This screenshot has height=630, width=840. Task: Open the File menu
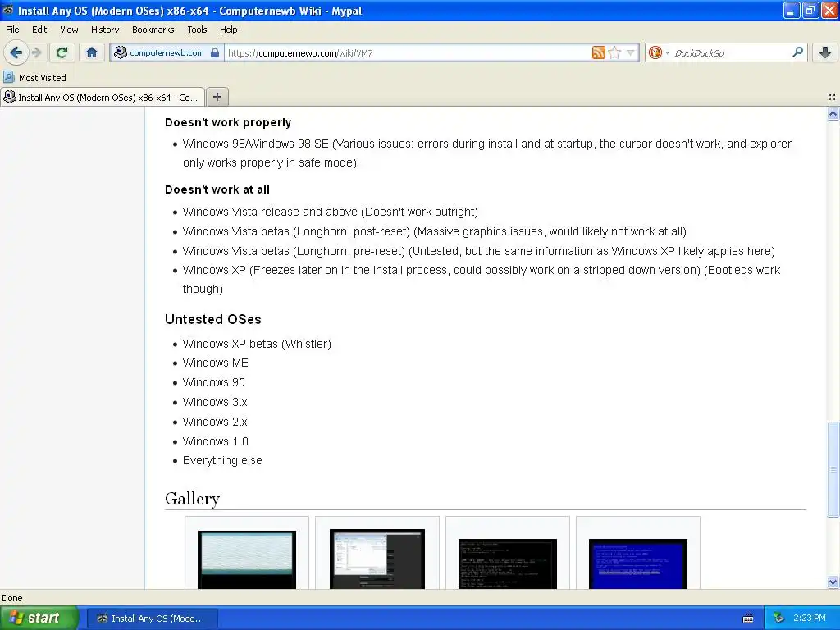12,30
